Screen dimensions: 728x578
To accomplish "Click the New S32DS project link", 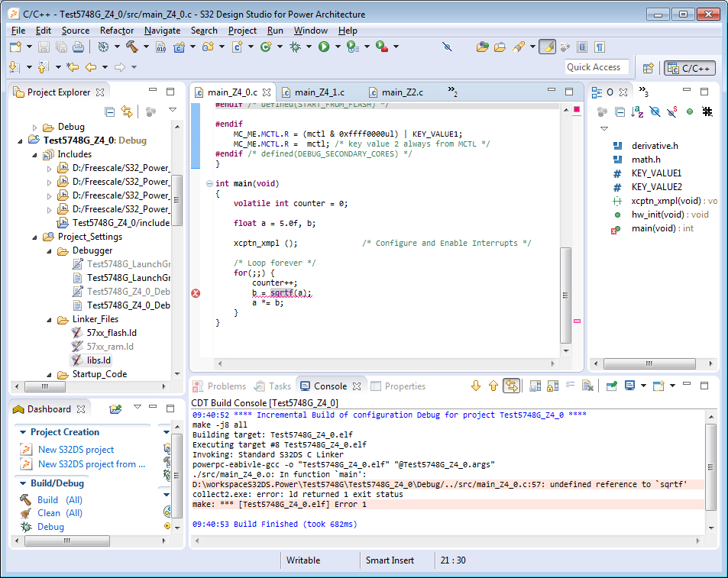I will 76,450.
